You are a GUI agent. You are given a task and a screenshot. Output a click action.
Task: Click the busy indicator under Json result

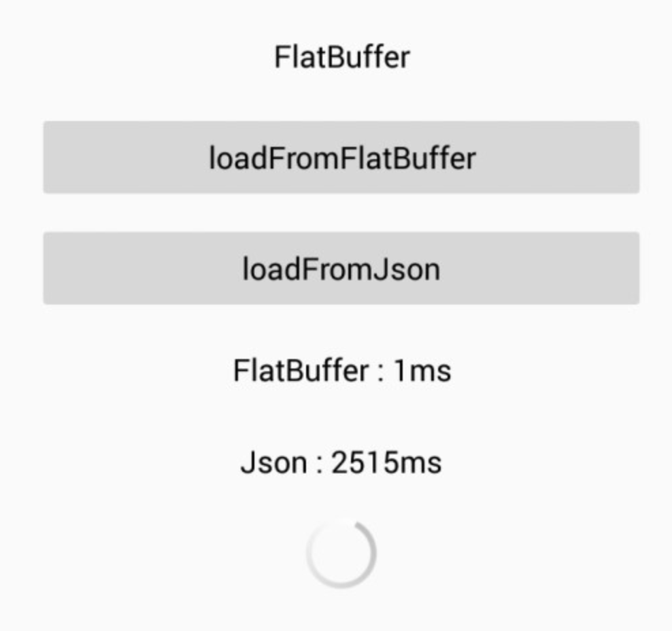[341, 553]
